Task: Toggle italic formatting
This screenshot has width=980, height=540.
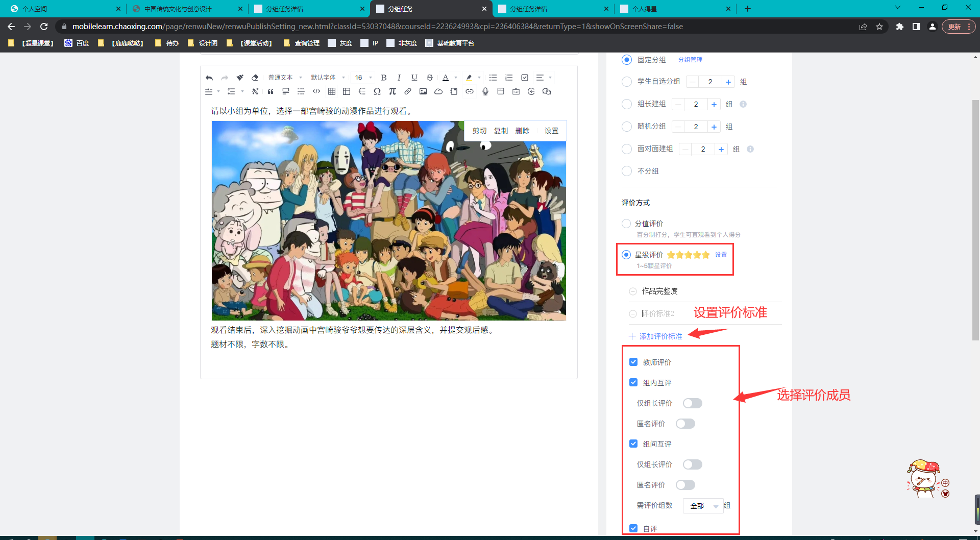Action: [x=399, y=78]
